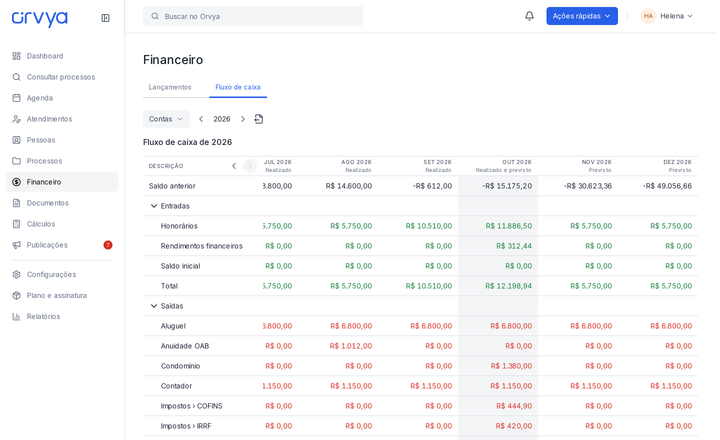The width and height of the screenshot is (720, 440).
Task: Click the Configurações gear icon
Action: [17, 275]
